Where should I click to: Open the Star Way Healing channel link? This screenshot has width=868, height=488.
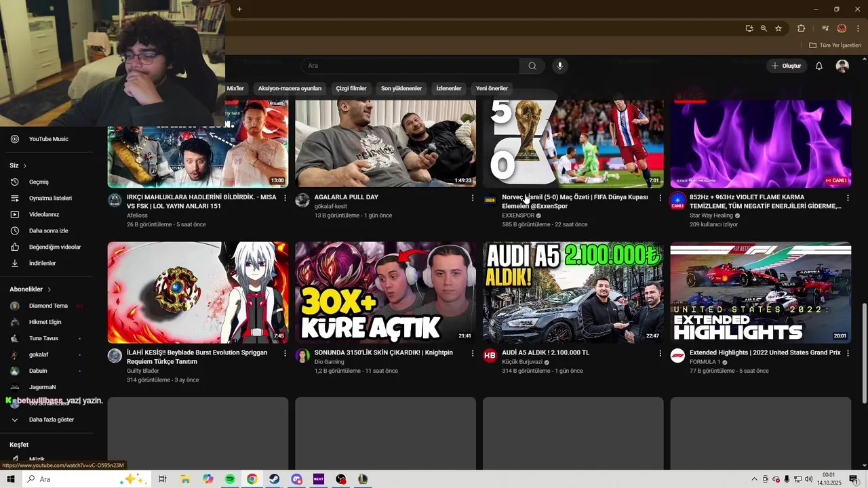[711, 216]
